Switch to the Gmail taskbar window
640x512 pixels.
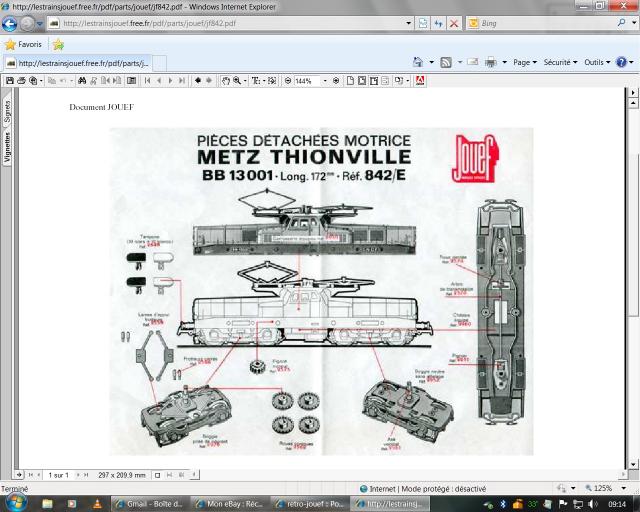coord(149,504)
